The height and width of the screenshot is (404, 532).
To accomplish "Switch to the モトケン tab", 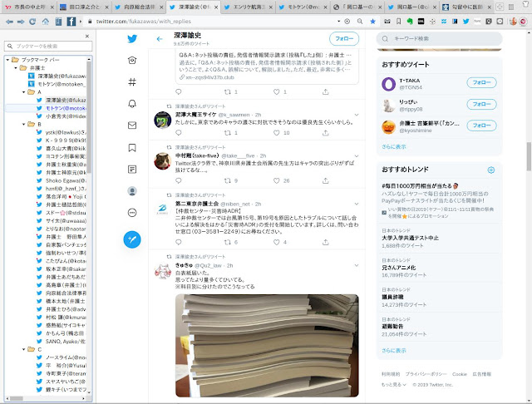I will 303,7.
